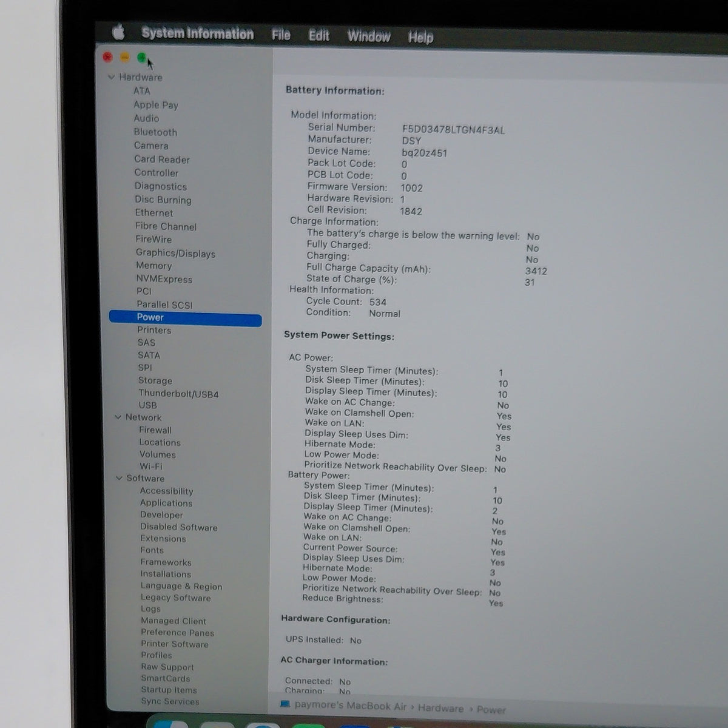Select SAS in the sidebar

(x=146, y=343)
